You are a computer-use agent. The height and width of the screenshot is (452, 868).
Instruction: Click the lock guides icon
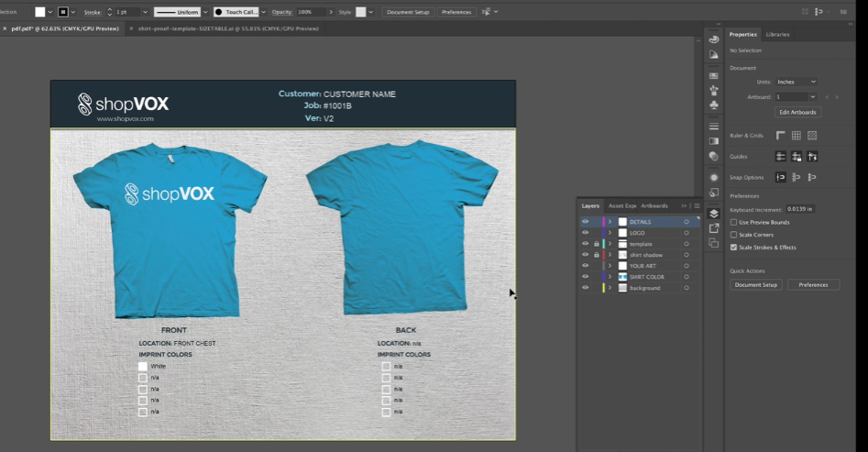coord(797,157)
